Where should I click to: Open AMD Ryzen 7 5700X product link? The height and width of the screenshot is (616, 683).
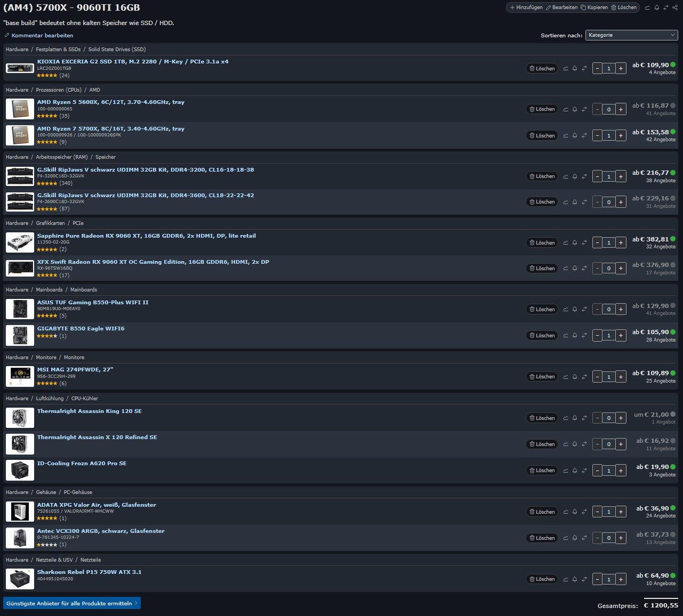click(111, 129)
